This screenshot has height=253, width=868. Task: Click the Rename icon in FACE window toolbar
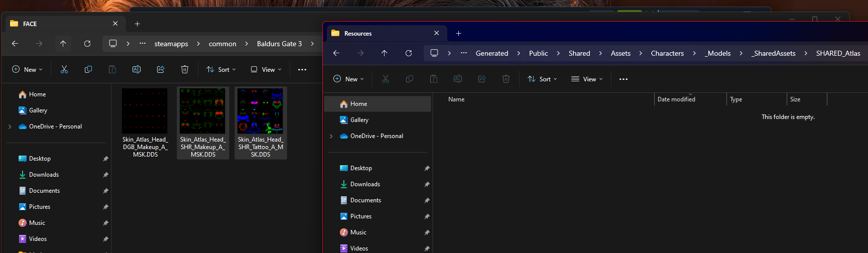(x=137, y=69)
